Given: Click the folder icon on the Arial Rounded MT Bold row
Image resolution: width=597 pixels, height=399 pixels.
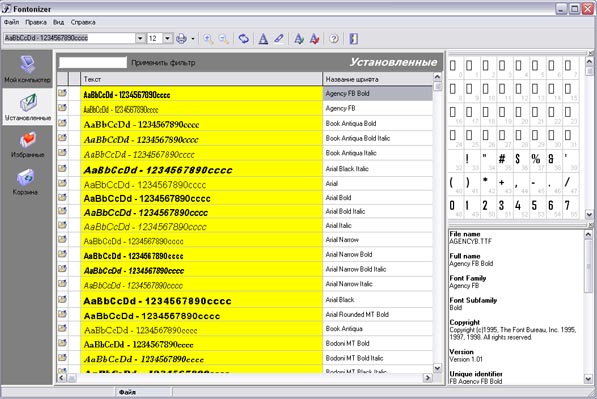Looking at the screenshot, I should pyautogui.click(x=62, y=314).
